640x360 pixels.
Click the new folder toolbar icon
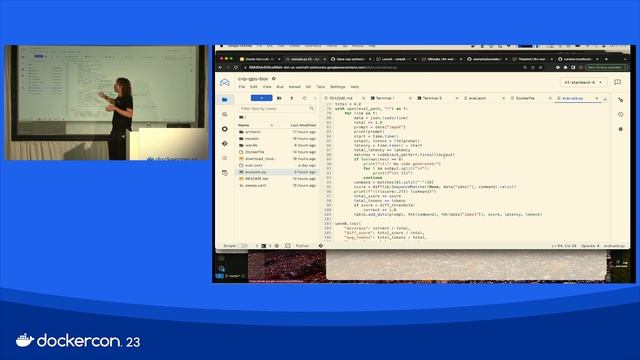pyautogui.click(x=279, y=98)
